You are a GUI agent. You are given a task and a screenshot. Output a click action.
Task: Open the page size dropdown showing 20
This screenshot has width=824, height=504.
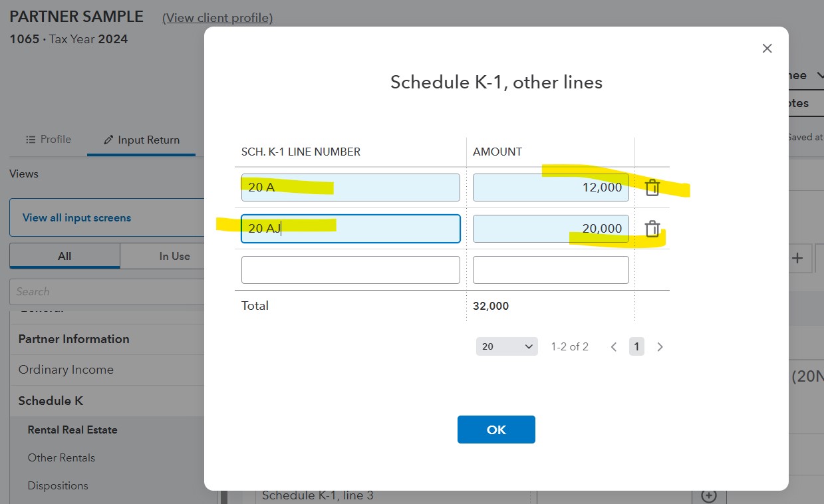coord(507,346)
